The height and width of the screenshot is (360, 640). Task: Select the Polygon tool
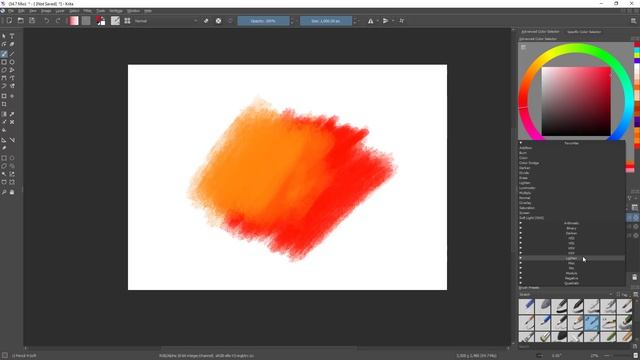4,70
